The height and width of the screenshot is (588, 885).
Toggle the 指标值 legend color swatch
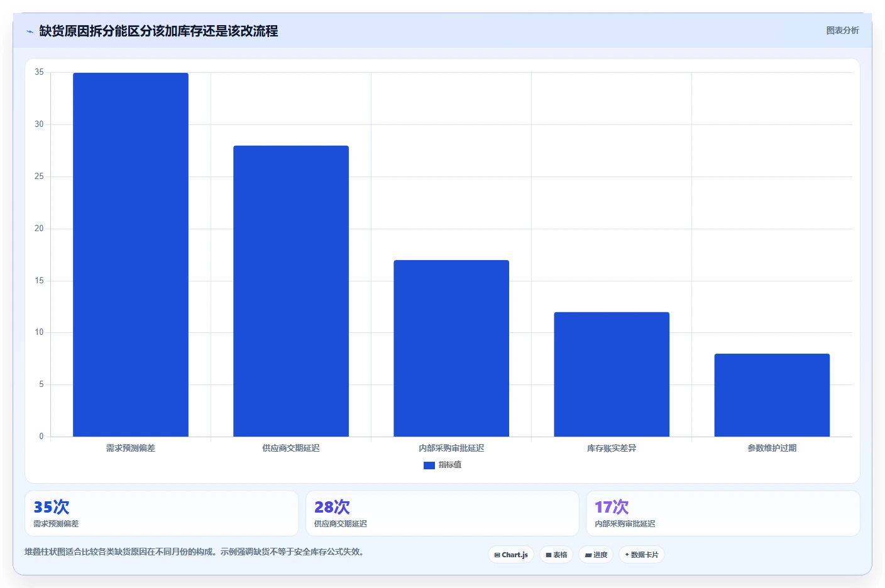(x=429, y=465)
